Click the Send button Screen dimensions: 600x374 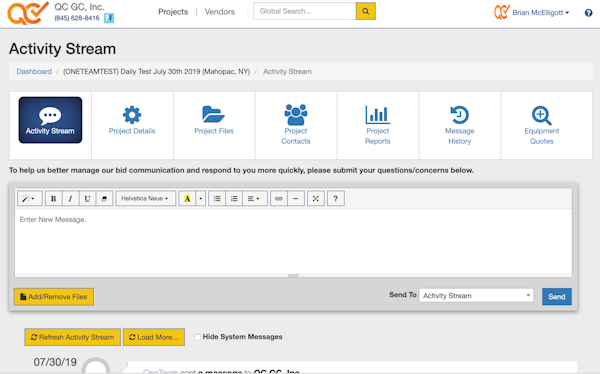[x=557, y=297]
